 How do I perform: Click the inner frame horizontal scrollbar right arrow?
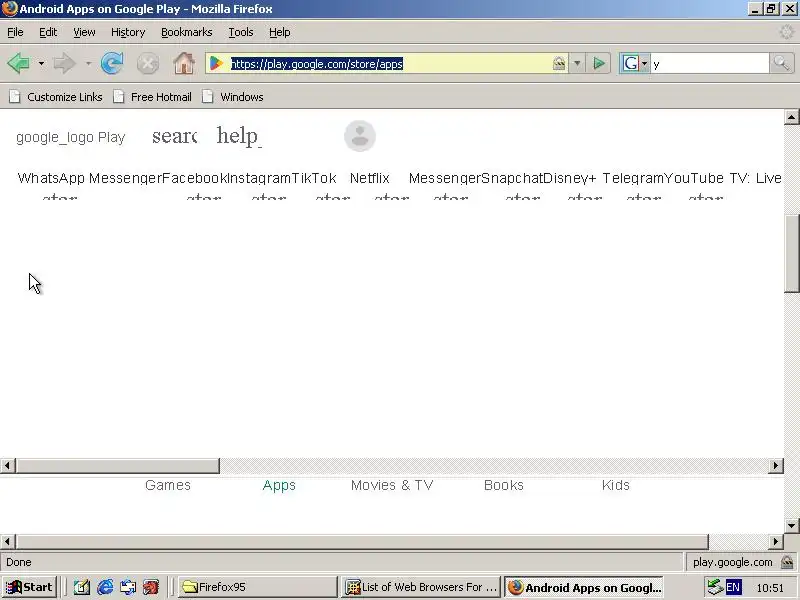point(776,465)
